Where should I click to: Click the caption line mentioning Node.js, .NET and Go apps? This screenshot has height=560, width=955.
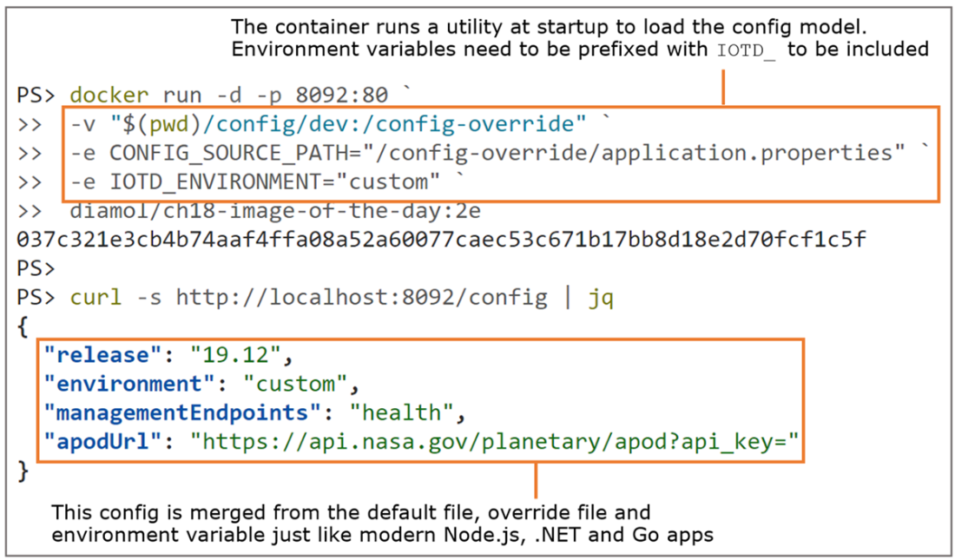point(382,535)
